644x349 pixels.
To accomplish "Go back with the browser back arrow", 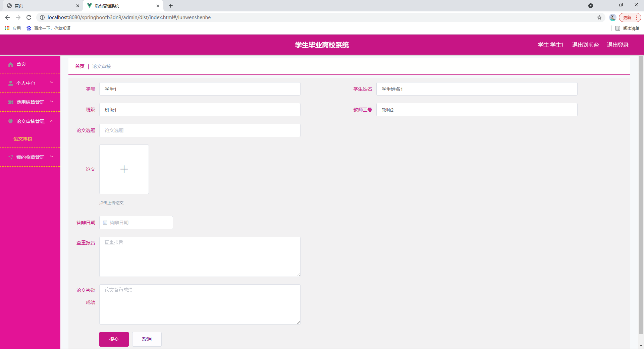I will click(7, 17).
